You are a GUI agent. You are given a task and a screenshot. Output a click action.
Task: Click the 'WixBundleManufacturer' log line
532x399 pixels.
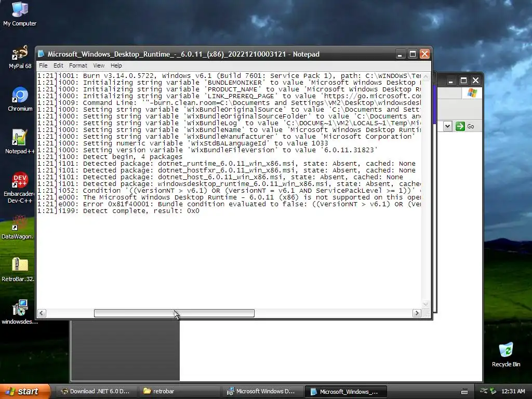tap(227, 137)
